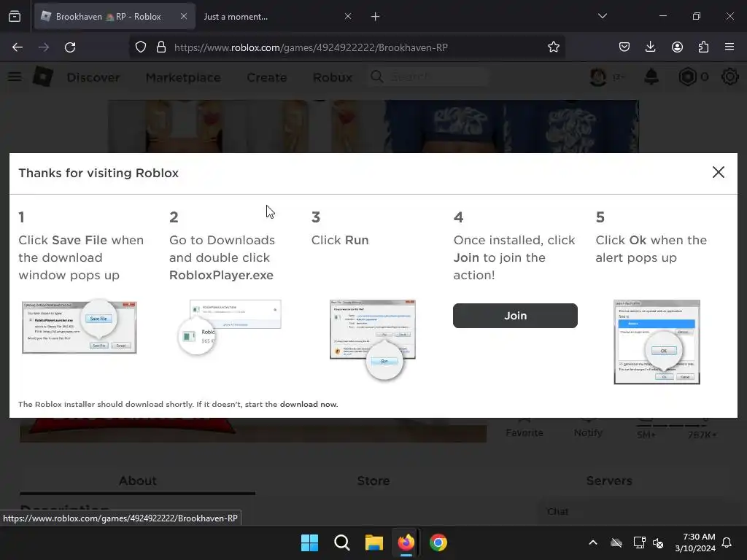Go back to the previous page
The width and height of the screenshot is (747, 560).
tap(18, 47)
